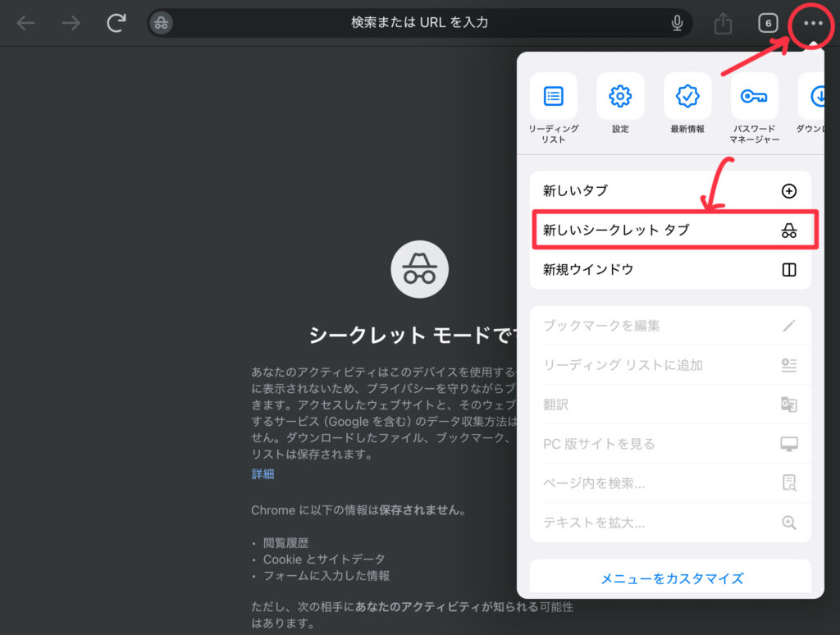Choose PC 版サイトを見る menu entry

pos(670,444)
